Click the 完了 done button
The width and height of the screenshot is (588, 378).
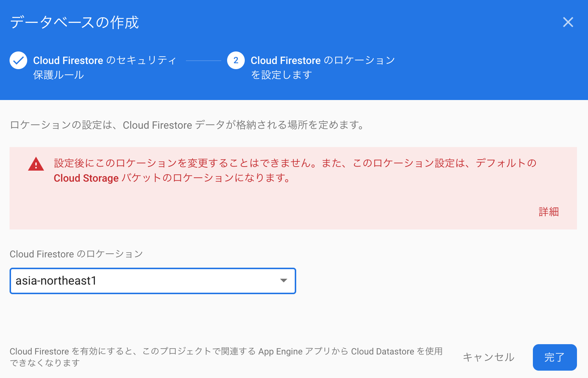tap(555, 357)
